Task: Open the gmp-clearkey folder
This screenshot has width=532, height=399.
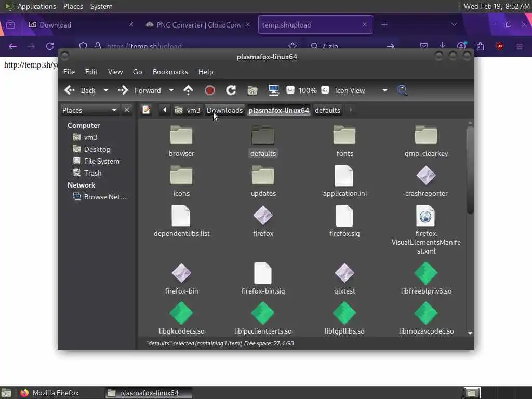Action: point(426,141)
